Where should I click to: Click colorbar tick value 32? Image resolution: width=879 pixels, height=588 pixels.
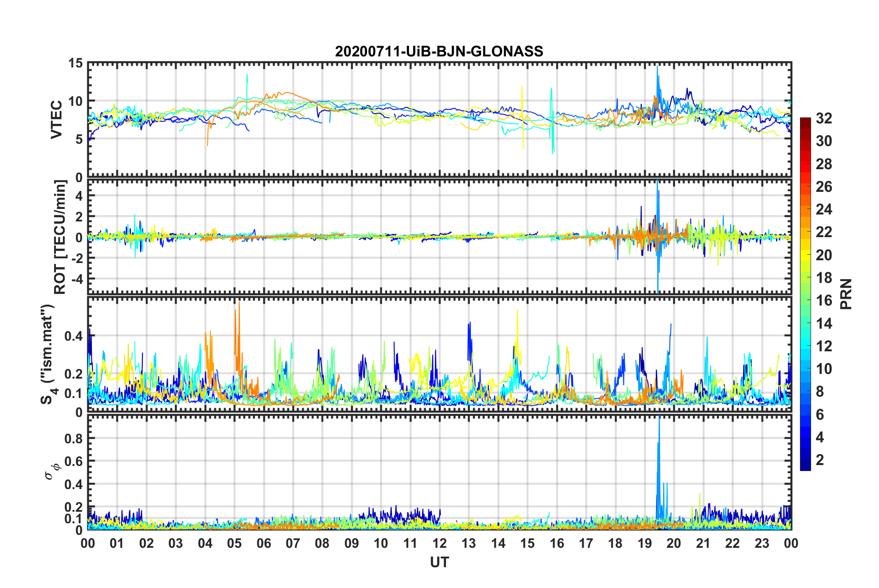click(x=824, y=118)
